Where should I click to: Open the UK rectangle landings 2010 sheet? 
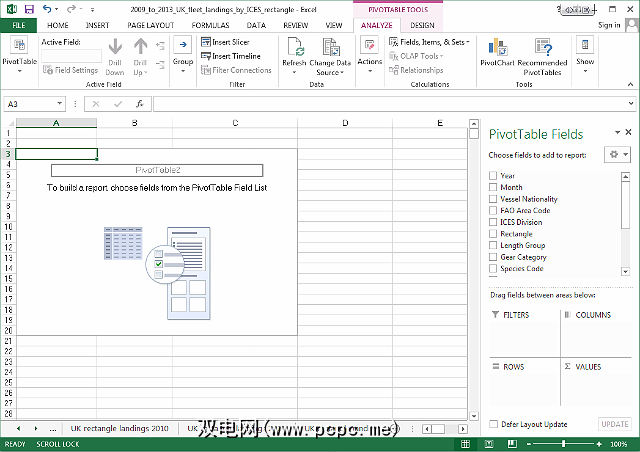[x=120, y=428]
